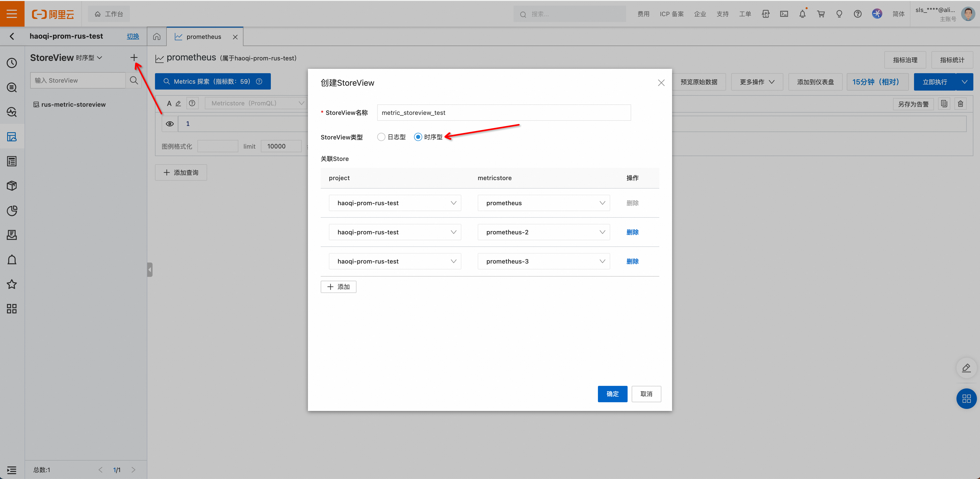Close the 创建StoreView dialog with the X
The image size is (980, 479).
(661, 83)
